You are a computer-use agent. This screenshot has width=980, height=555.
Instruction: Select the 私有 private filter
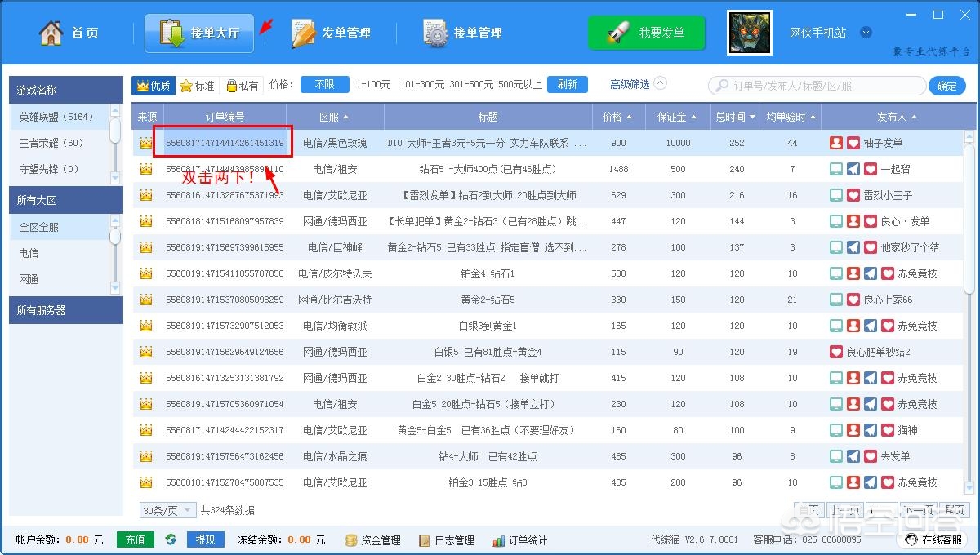[x=242, y=85]
